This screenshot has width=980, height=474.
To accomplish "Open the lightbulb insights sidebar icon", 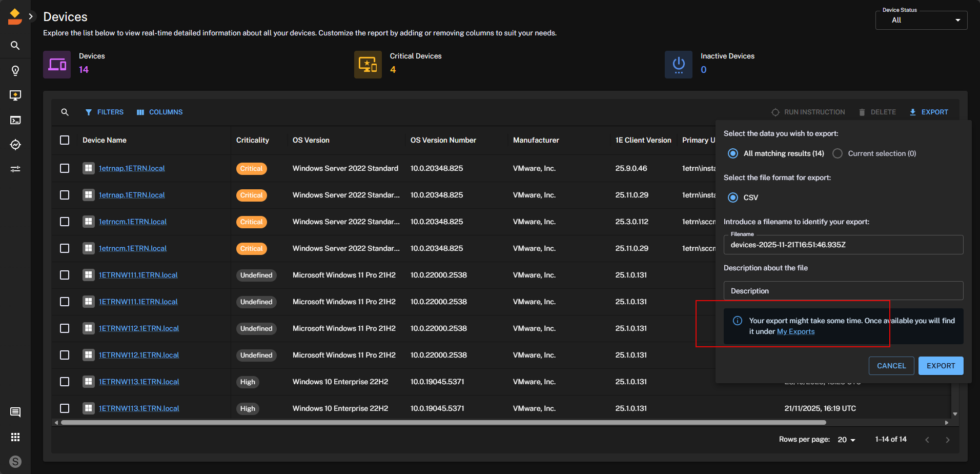I will tap(15, 70).
